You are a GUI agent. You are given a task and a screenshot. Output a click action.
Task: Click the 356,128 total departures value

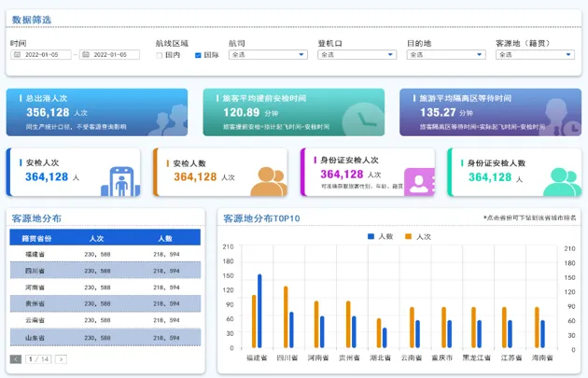coord(48,112)
